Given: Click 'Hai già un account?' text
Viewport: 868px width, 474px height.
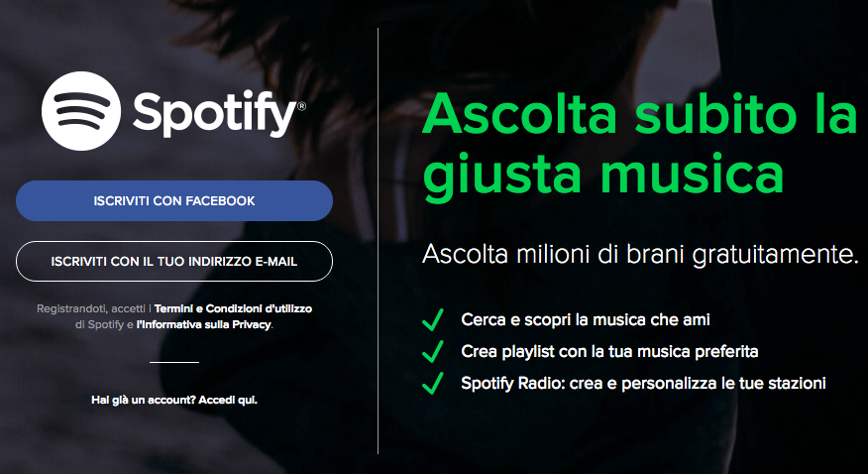Looking at the screenshot, I should click(144, 400).
